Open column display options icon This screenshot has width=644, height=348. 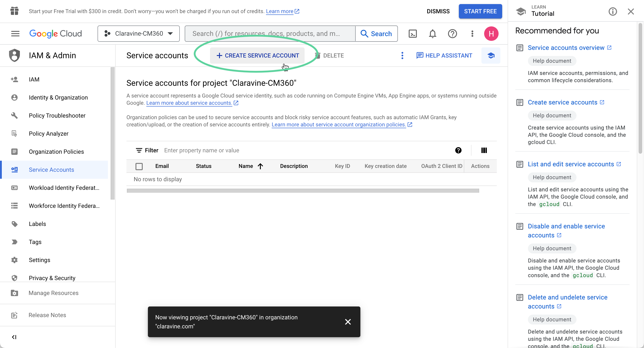point(484,150)
